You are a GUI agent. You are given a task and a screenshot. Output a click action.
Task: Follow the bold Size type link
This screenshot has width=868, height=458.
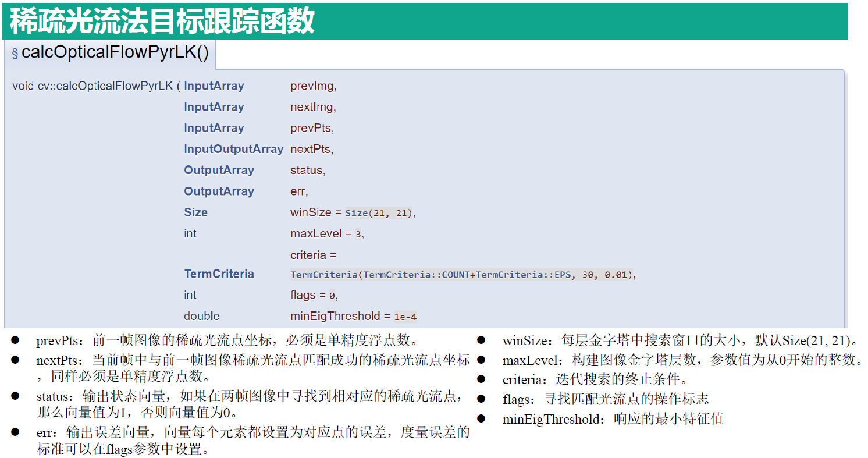[x=195, y=212]
